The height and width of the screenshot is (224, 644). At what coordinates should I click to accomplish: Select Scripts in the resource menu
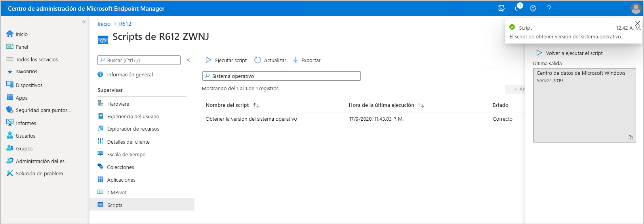142,205
